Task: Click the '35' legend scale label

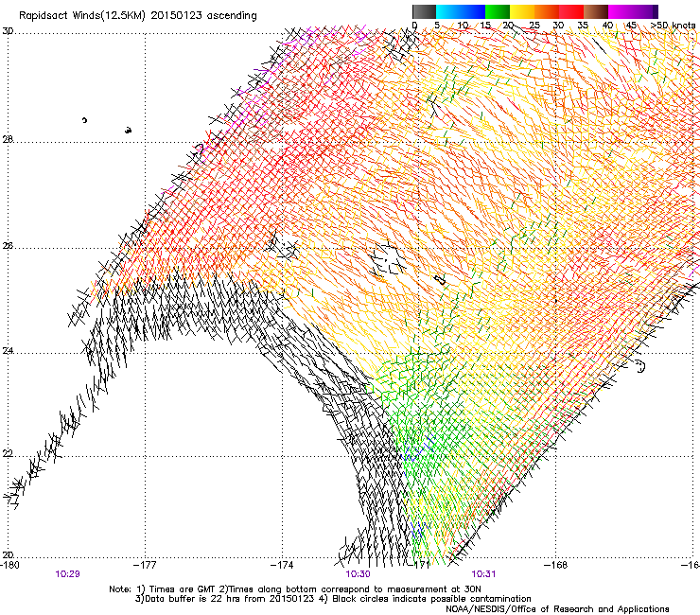Action: coord(583,25)
